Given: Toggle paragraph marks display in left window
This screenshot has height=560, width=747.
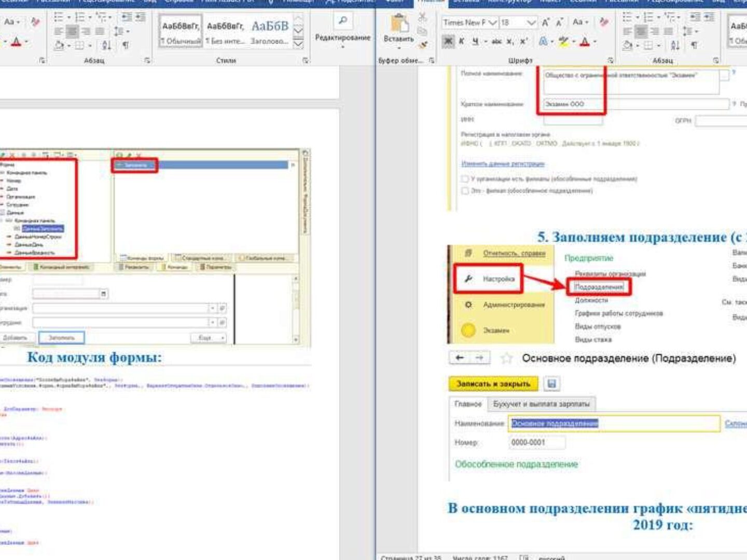Looking at the screenshot, I should click(x=126, y=46).
